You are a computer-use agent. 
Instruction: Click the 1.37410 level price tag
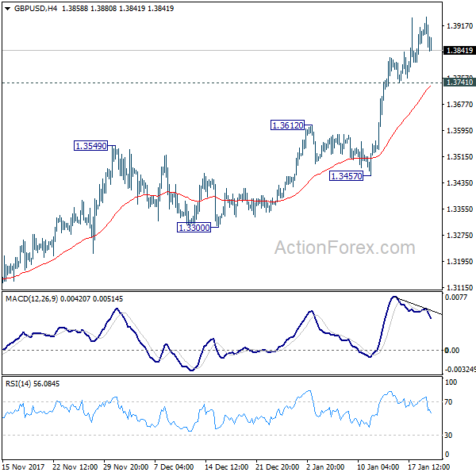coord(459,83)
